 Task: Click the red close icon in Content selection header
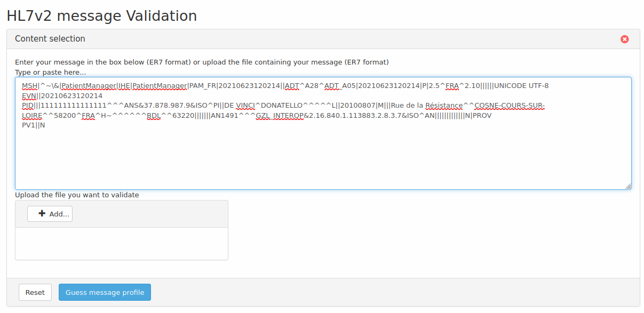tap(624, 39)
